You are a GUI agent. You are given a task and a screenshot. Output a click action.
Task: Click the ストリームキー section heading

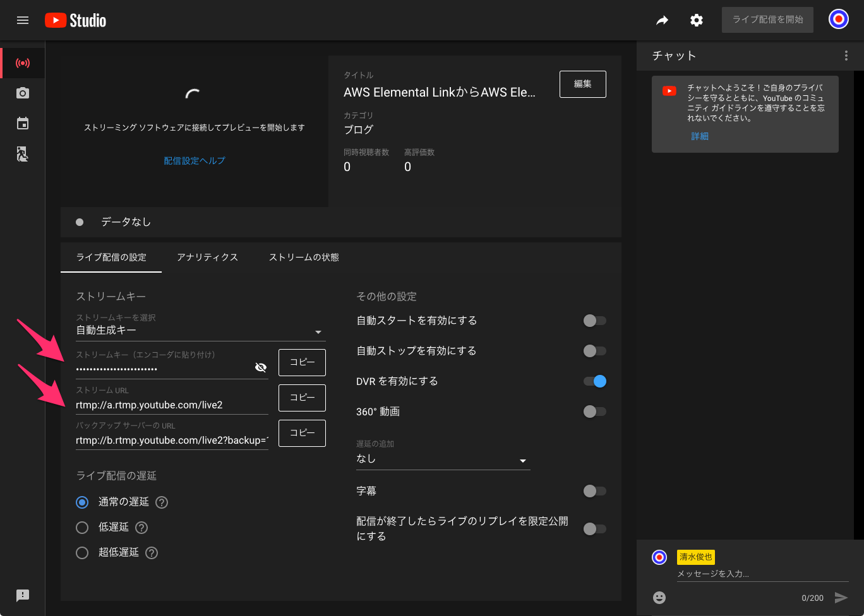pyautogui.click(x=111, y=297)
